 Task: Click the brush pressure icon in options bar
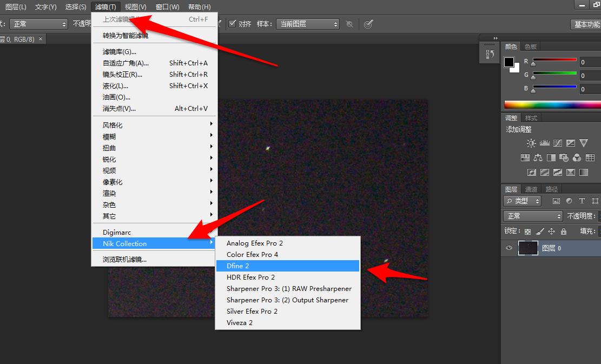click(x=368, y=24)
